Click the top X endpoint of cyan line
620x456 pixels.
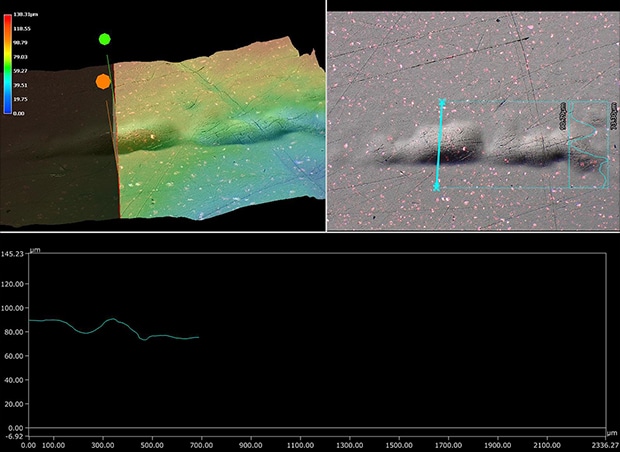[440, 102]
